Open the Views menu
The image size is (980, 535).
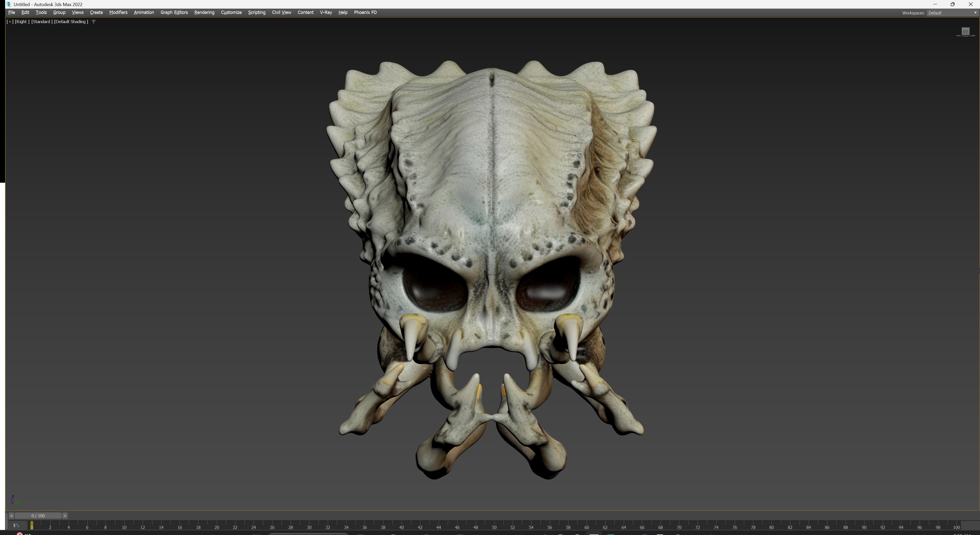coord(78,12)
